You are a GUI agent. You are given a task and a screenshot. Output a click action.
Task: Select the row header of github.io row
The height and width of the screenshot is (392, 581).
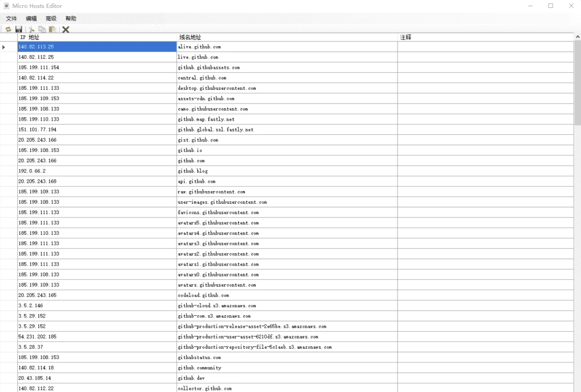point(9,151)
